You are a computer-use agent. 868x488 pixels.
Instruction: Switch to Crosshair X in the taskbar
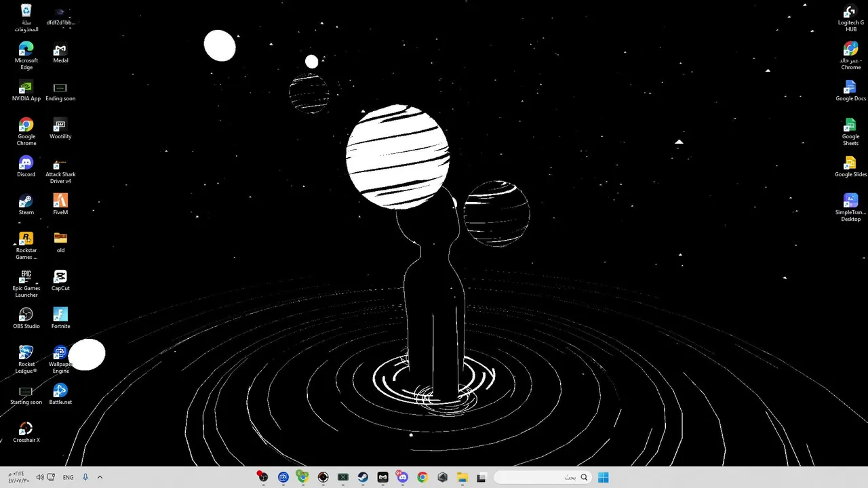(x=323, y=477)
